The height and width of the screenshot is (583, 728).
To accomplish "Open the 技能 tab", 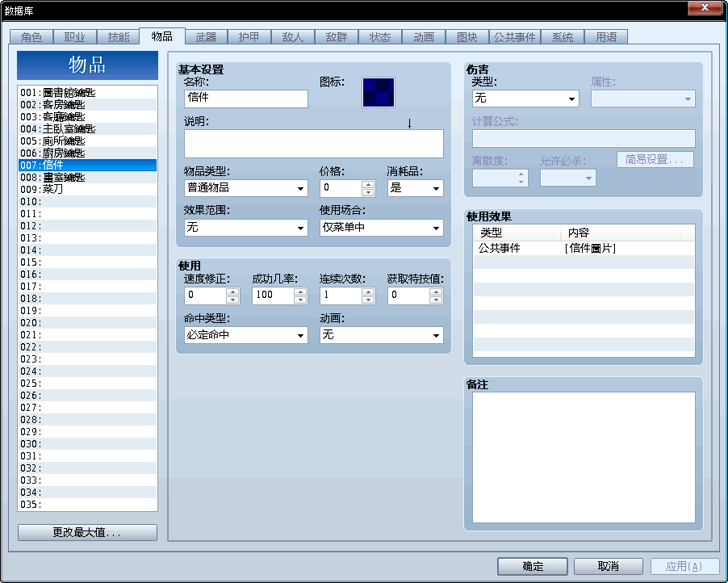I will [119, 37].
